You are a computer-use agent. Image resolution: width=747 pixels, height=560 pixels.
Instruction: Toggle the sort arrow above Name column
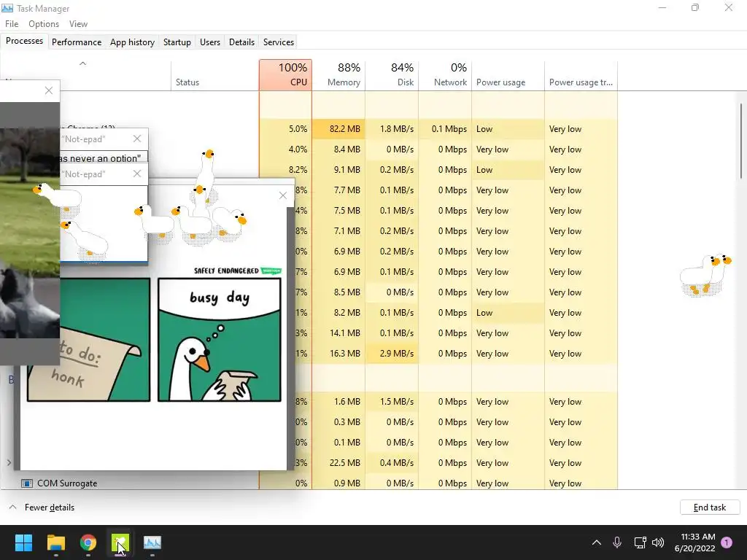82,63
